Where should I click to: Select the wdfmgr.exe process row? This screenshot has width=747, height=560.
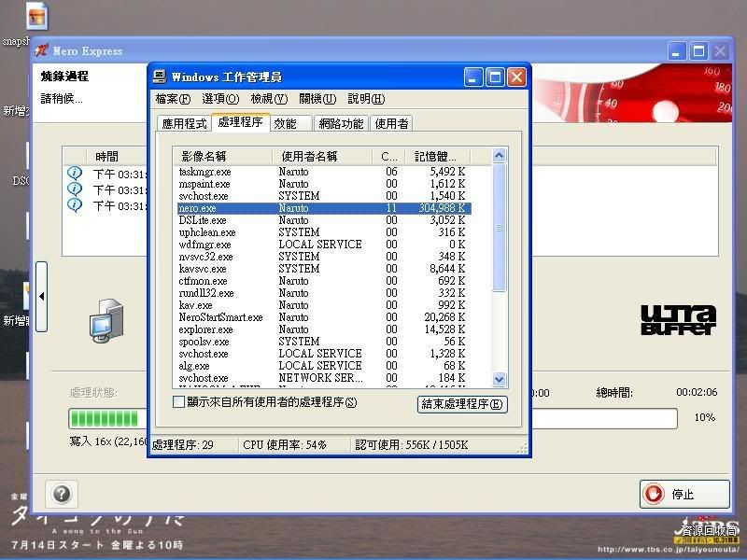(322, 245)
